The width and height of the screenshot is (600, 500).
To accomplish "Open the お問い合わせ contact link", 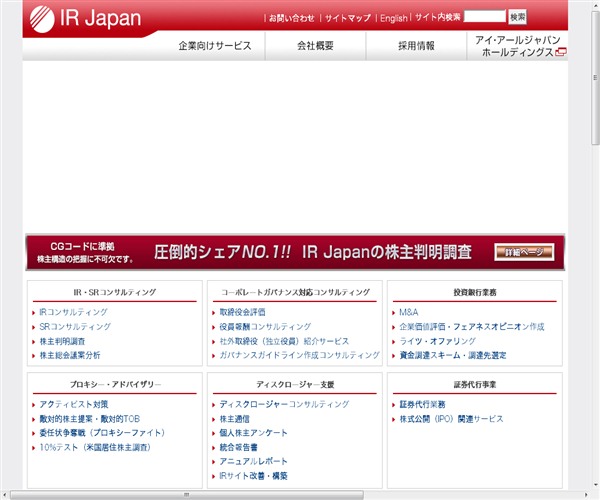I will point(291,18).
